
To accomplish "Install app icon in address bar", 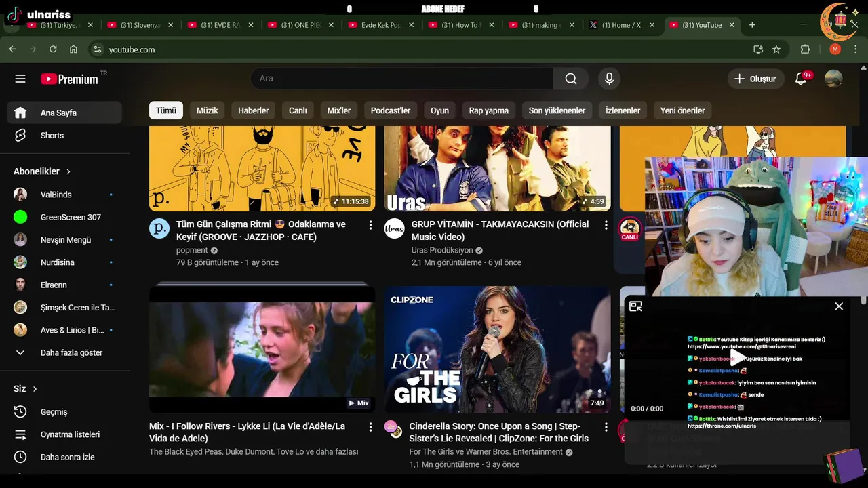I will click(758, 49).
